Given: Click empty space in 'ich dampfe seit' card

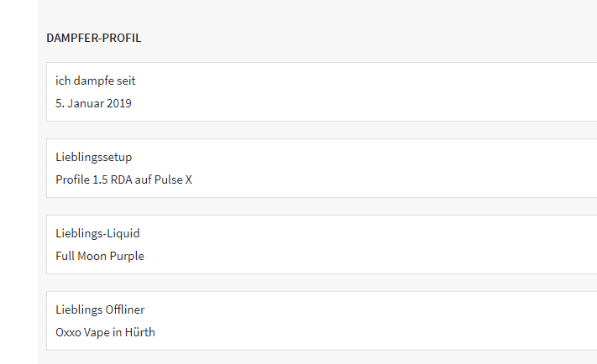Looking at the screenshot, I should pos(378,92).
